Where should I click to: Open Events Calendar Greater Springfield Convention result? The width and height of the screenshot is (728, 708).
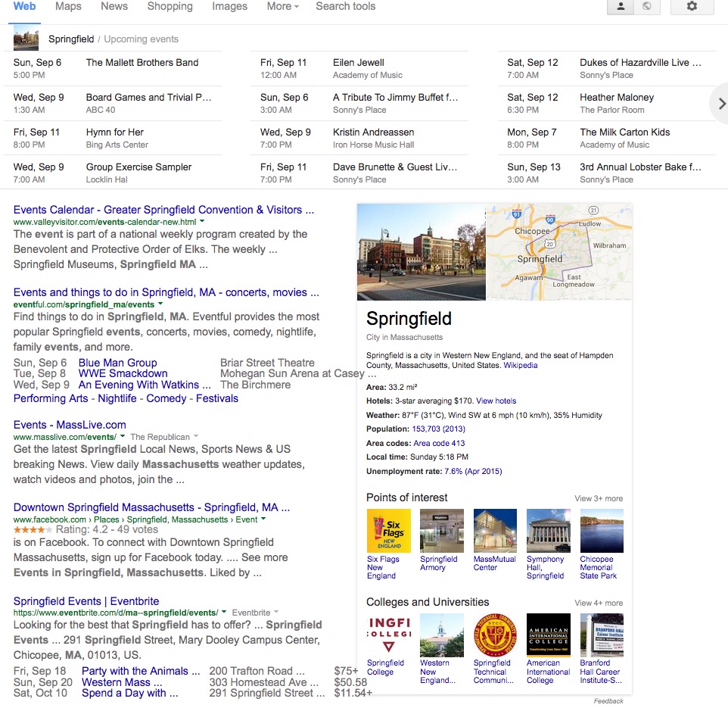point(164,210)
